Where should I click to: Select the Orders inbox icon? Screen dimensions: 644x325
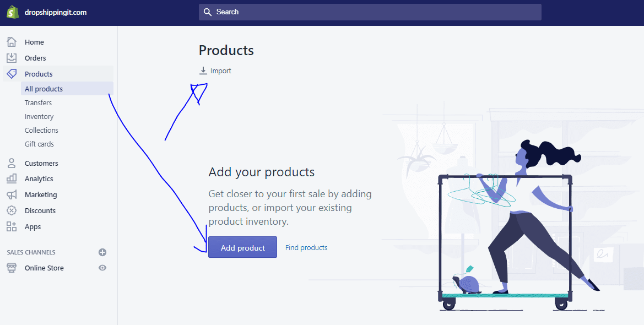[12, 58]
